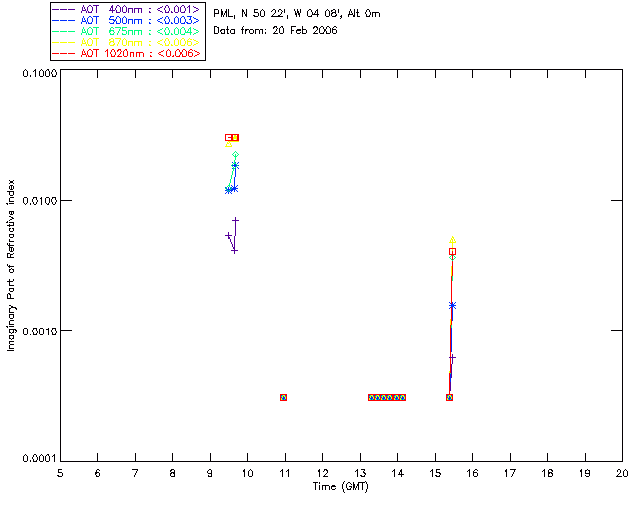Screen dimensions: 640x512
Task: Click the x-axis tick label 6
Action: (x=98, y=473)
